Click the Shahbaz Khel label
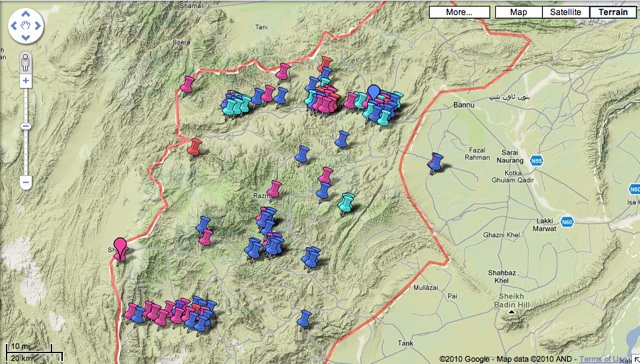 click(502, 276)
